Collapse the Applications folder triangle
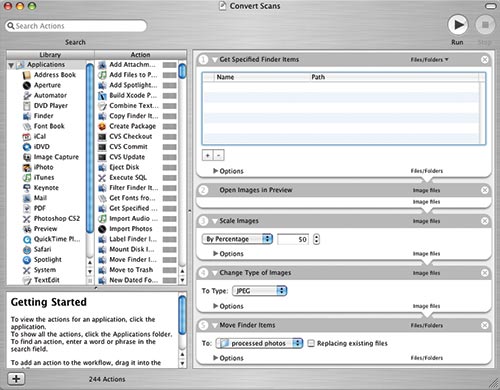Screen dimensions: 500x390 coord(11,65)
